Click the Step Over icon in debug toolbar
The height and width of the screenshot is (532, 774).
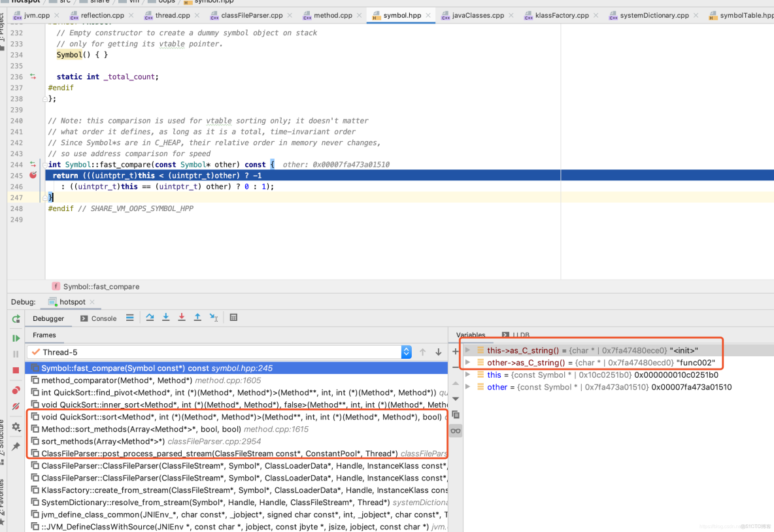[150, 318]
